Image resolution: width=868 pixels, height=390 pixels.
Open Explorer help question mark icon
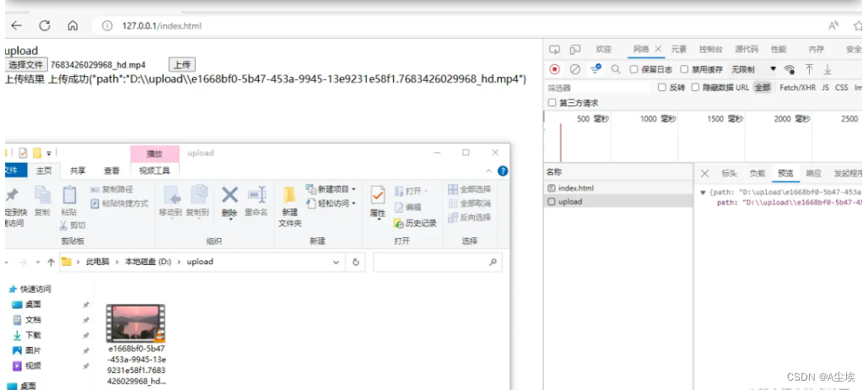pos(503,171)
